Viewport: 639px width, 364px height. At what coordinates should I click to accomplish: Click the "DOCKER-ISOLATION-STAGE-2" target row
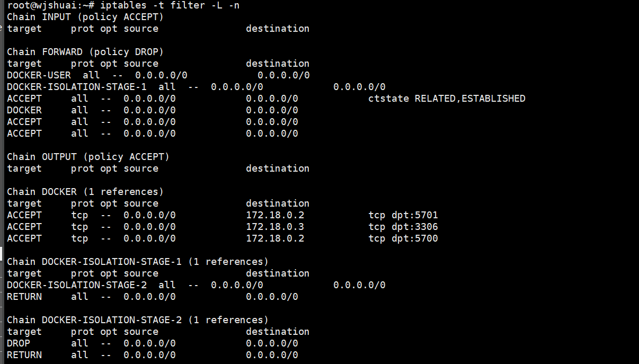pos(196,285)
